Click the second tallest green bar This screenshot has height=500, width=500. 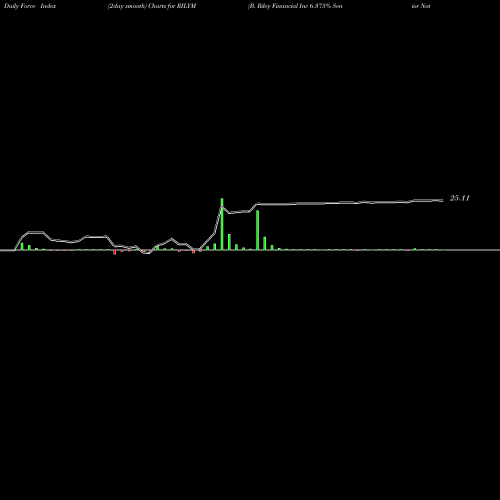258,230
